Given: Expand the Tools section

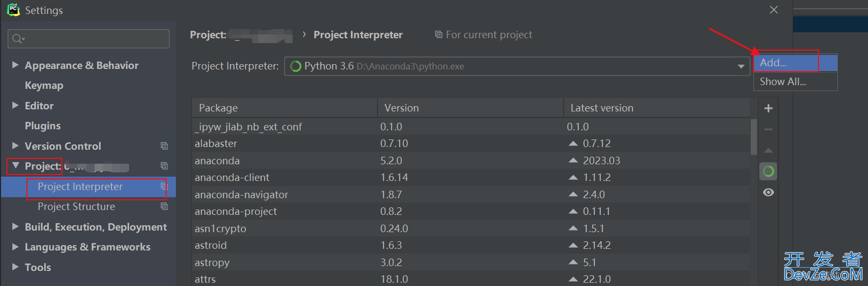Looking at the screenshot, I should [15, 267].
